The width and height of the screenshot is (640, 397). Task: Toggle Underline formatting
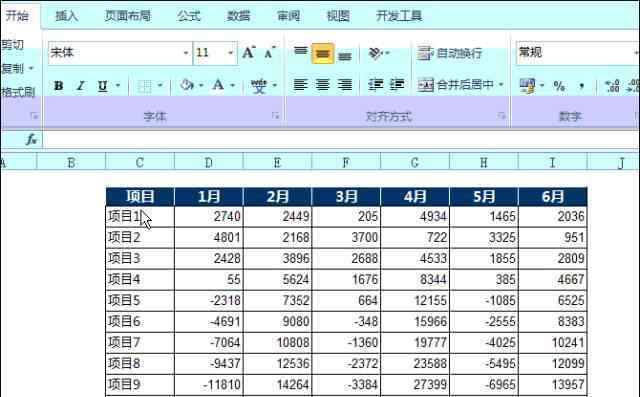(102, 86)
